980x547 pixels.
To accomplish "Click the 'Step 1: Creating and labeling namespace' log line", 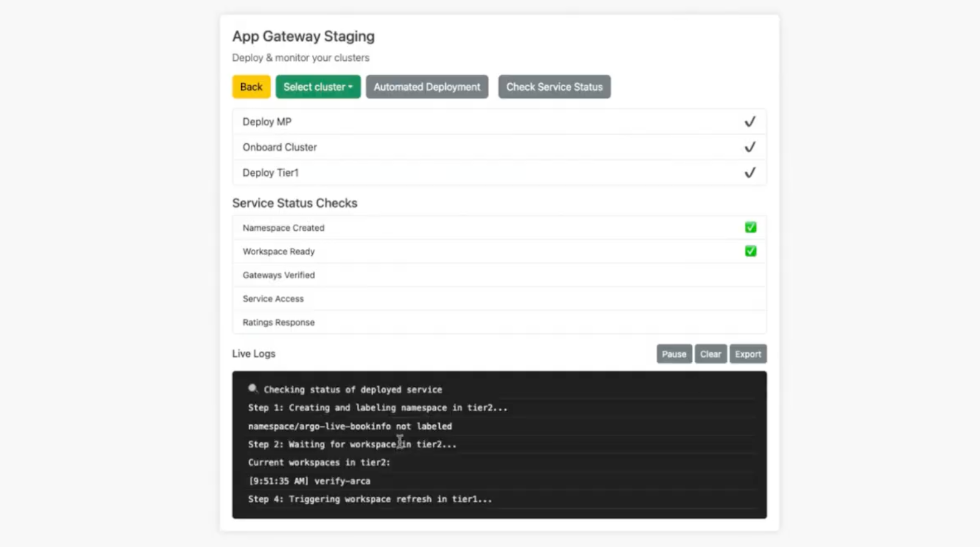I will [378, 408].
